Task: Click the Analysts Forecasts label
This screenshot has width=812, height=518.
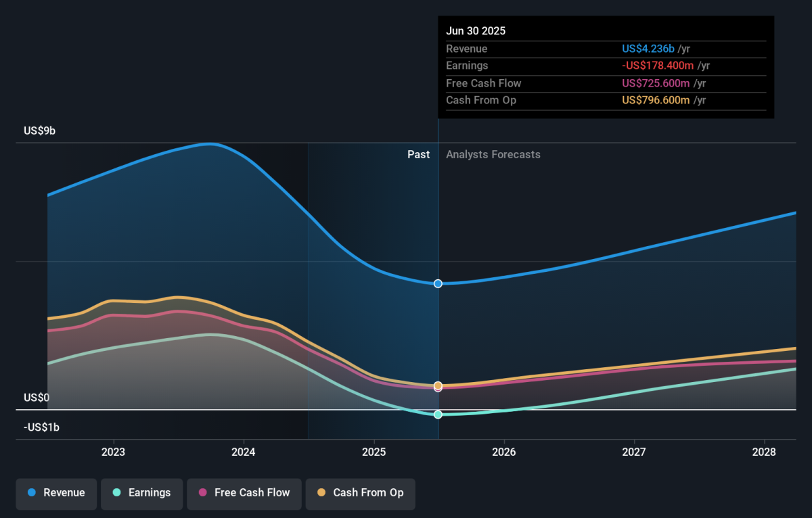Action: (493, 155)
